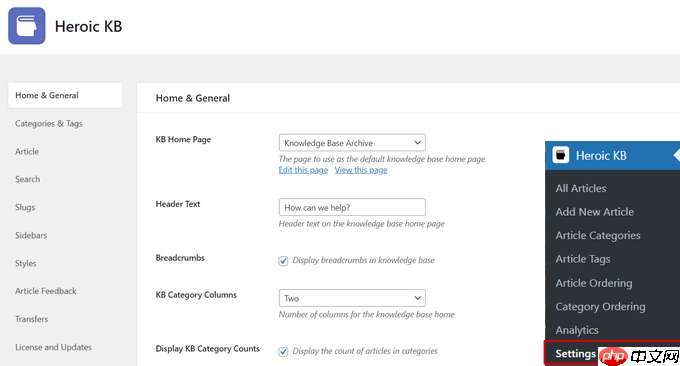Open the Styles settings tab
The width and height of the screenshot is (680, 366).
(x=26, y=263)
